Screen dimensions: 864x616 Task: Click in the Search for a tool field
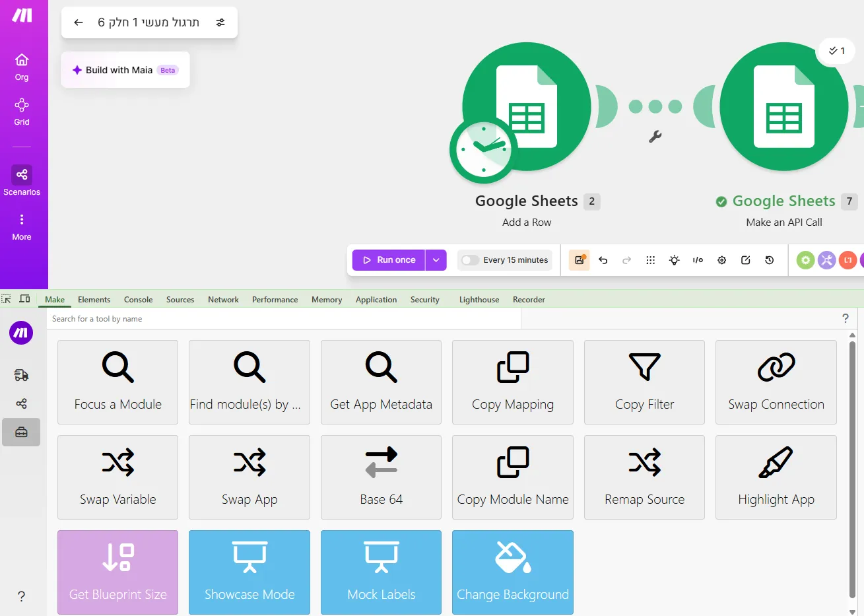[284, 319]
